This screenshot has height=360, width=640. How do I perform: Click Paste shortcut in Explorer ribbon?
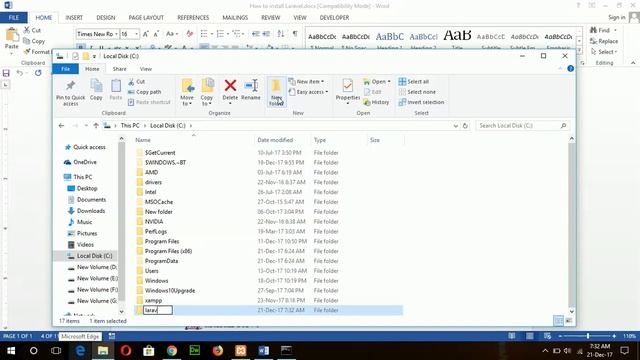click(149, 102)
